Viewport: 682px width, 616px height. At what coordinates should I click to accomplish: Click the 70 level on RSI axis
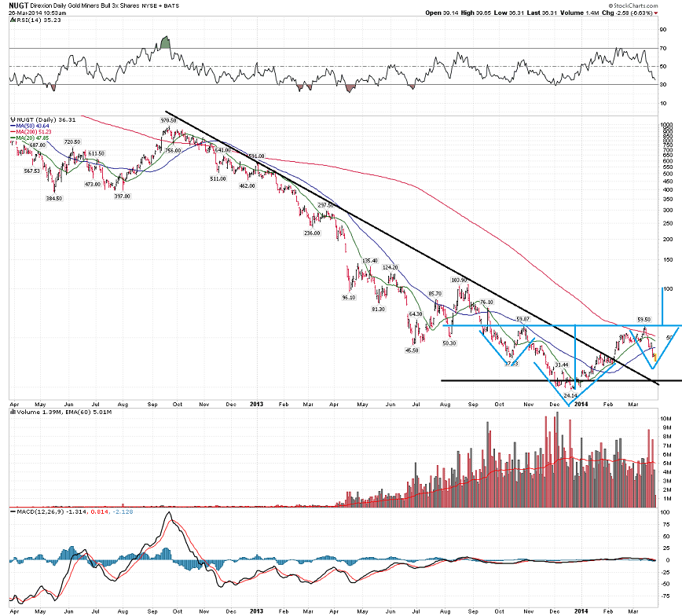tap(663, 48)
